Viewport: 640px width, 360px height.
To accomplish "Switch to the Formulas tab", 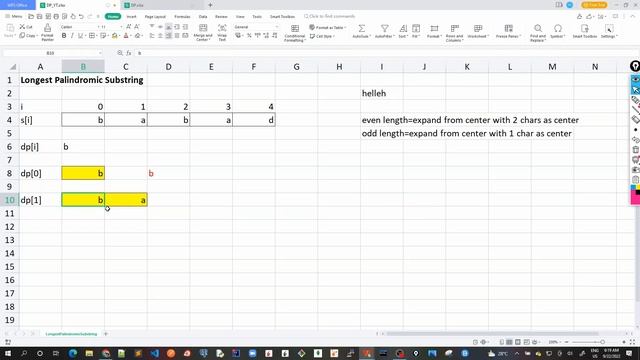I will [x=182, y=17].
